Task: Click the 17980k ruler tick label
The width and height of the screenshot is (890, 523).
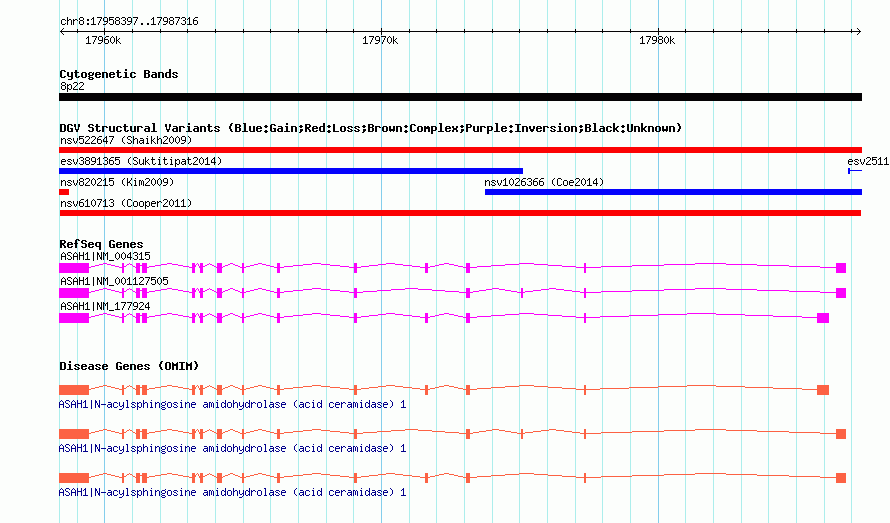Action: 657,40
